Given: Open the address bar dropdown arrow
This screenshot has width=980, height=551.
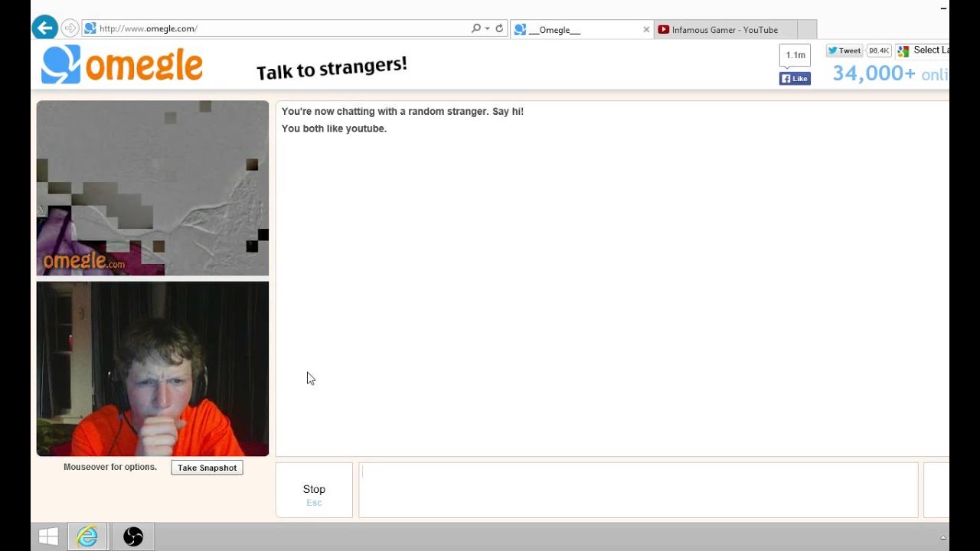Looking at the screenshot, I should 487,28.
